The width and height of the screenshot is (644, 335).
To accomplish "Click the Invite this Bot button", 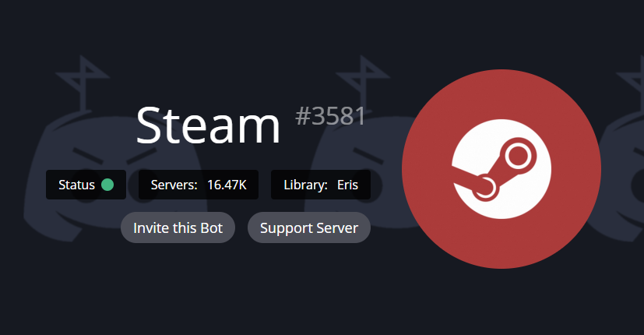I will coord(178,227).
